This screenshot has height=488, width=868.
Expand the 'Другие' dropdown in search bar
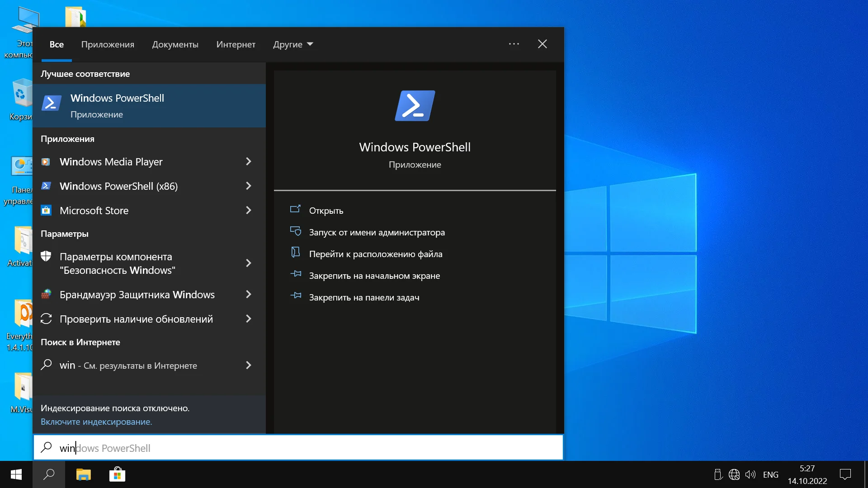292,44
